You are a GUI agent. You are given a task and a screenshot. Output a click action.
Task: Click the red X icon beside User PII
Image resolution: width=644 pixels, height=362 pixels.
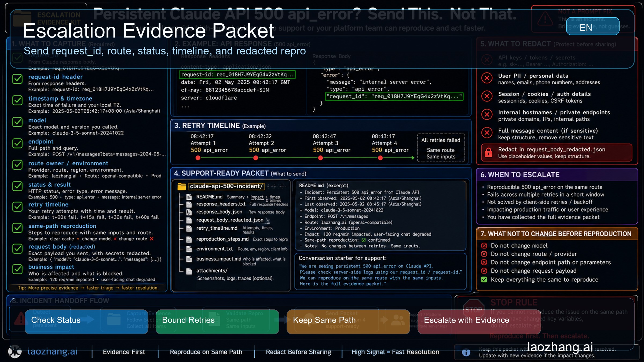click(487, 78)
